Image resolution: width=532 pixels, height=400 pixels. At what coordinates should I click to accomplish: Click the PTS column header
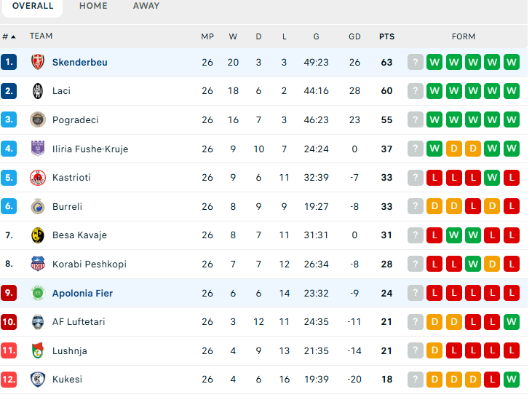coord(386,36)
